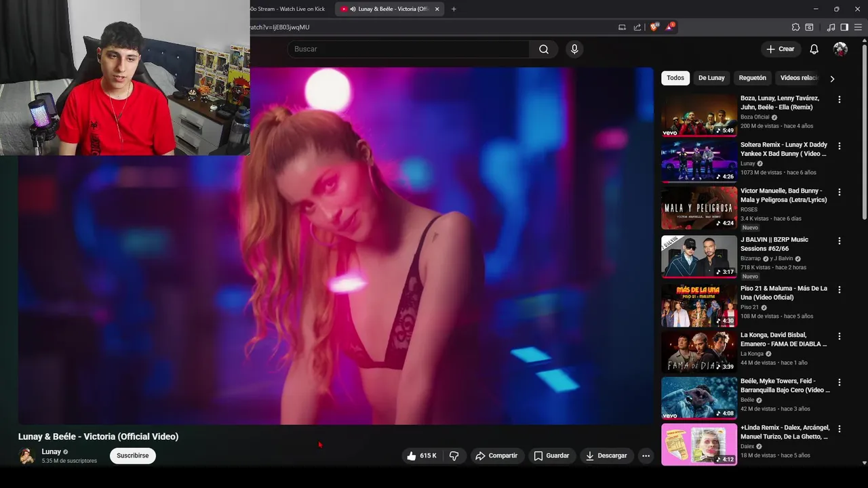This screenshot has width=868, height=488.
Task: Activate voice search microphone icon
Action: point(574,49)
